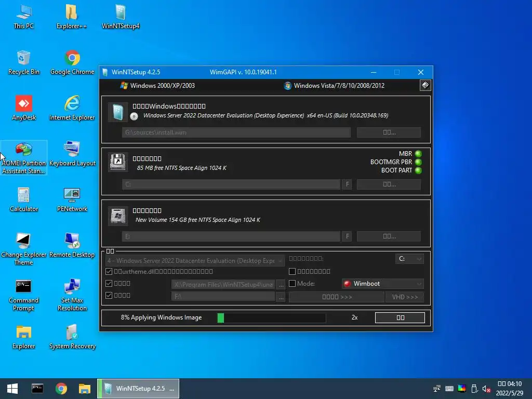Toggle the uxtheme.dll patch checkbox
This screenshot has width=532, height=399.
(x=109, y=271)
